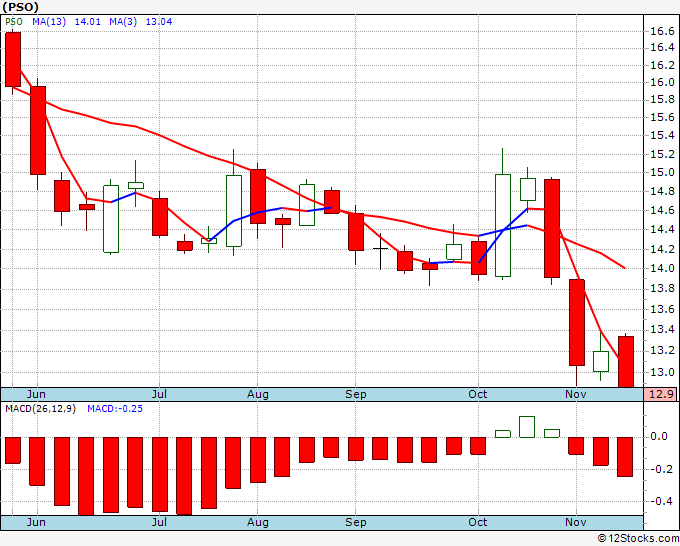This screenshot has width=680, height=546.
Task: Click Sep on the MACD panel's time axis
Action: point(356,522)
